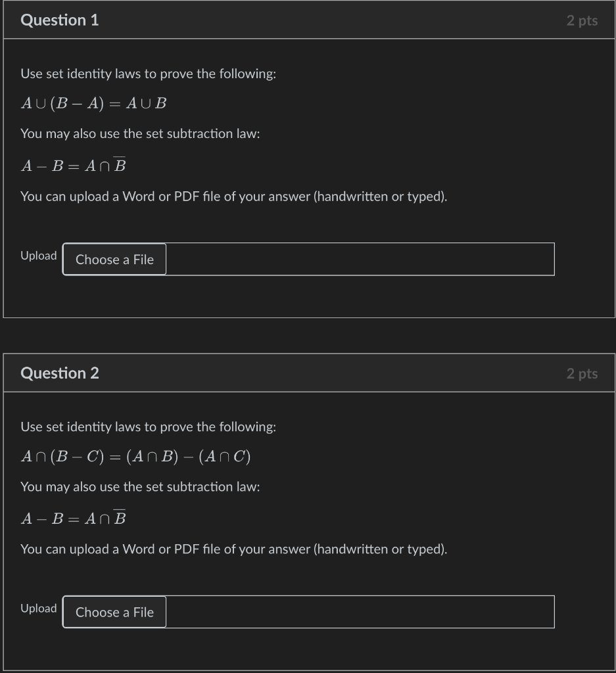Screen dimensions: 616x673
Task: Click the Upload label in Question 2
Action: point(38,609)
